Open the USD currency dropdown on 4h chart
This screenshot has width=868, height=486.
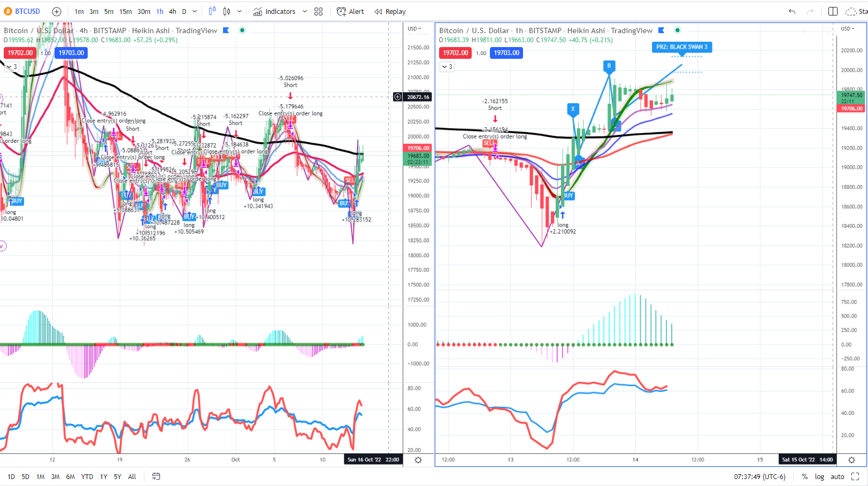coord(414,29)
